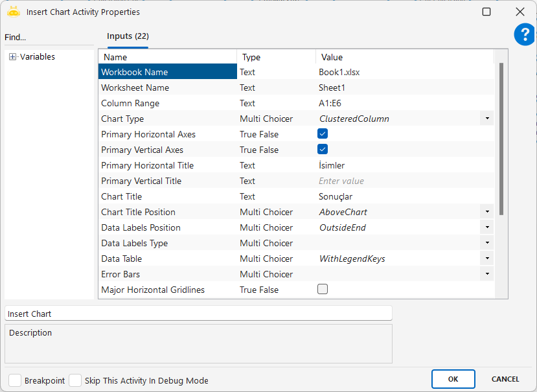The image size is (537, 392).
Task: Open the Chart Type dropdown arrow
Action: click(486, 119)
